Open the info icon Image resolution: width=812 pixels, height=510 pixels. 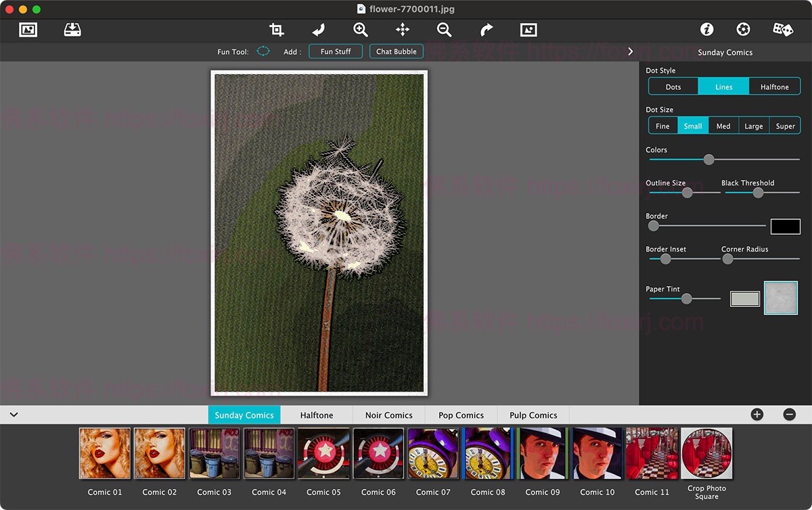[x=706, y=30]
